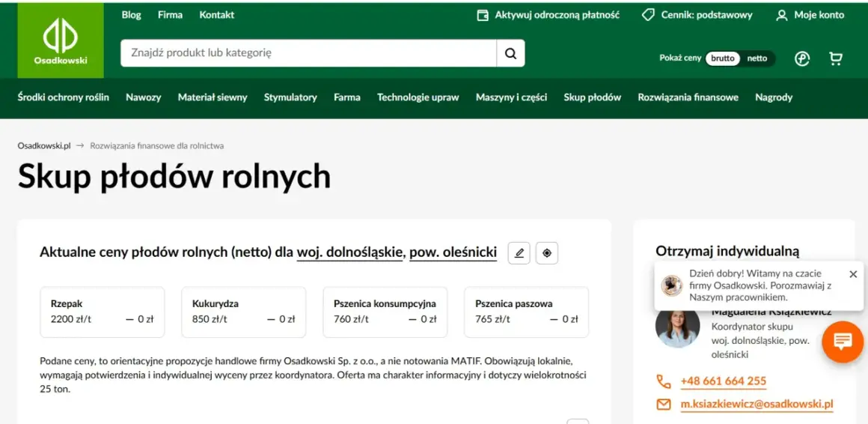Open the orange chat bubble button
This screenshot has height=424, width=868.
(x=843, y=342)
